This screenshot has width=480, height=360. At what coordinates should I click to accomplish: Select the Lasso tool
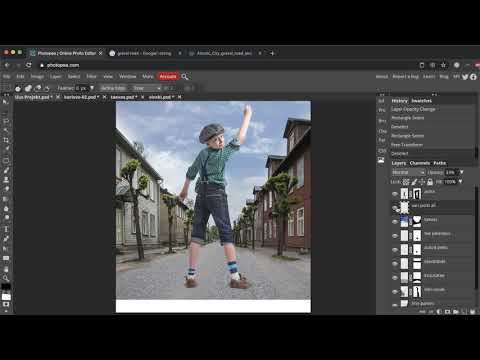point(6,121)
